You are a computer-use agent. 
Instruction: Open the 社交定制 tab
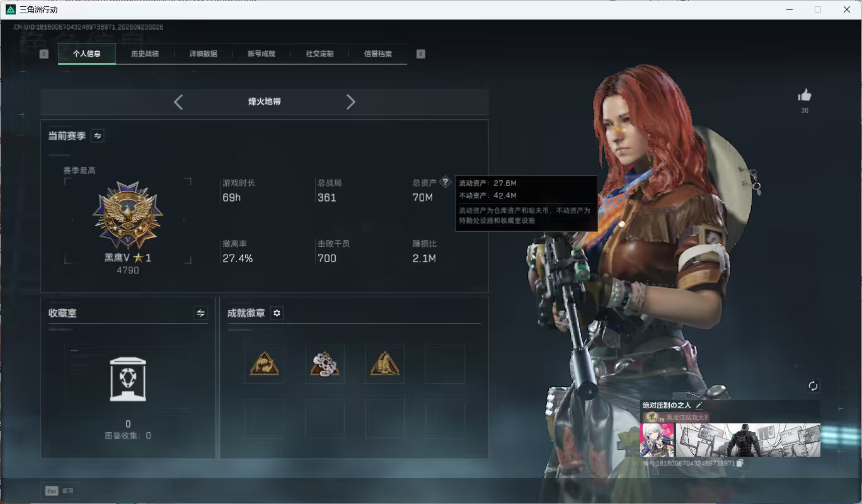319,54
